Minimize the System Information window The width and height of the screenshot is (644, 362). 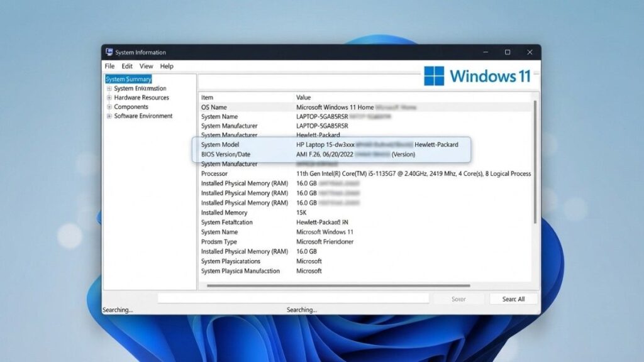486,52
